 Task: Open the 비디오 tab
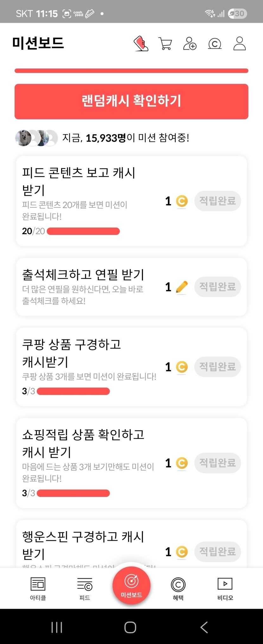click(225, 589)
